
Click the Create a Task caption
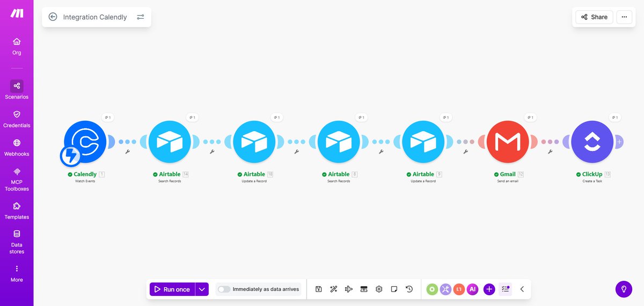(592, 181)
